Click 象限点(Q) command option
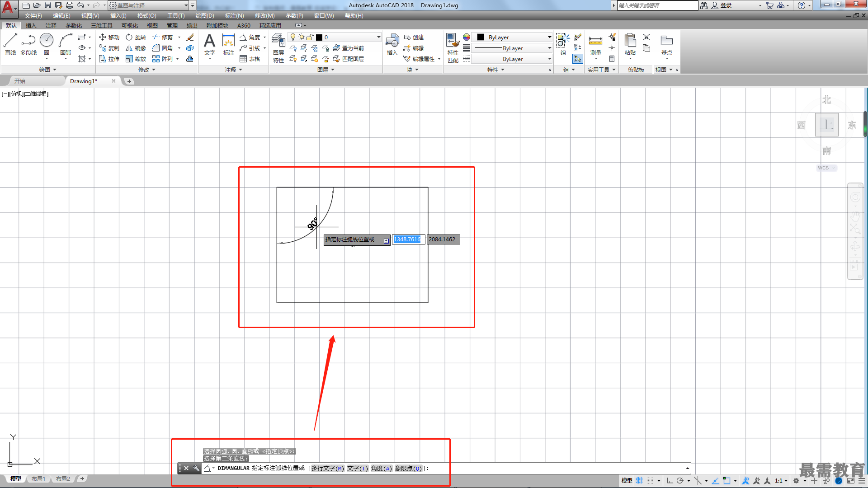This screenshot has width=868, height=488. (x=408, y=468)
